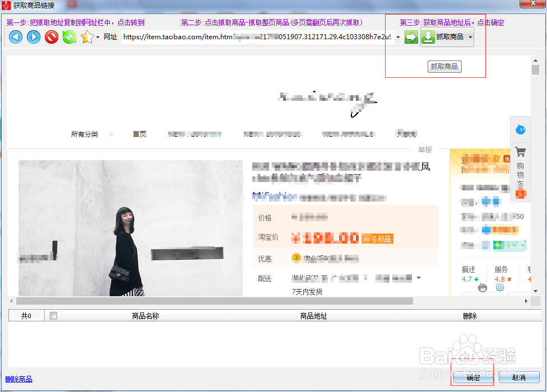Click the blue chat bubble sidebar icon
This screenshot has width=547, height=392.
coord(520,129)
